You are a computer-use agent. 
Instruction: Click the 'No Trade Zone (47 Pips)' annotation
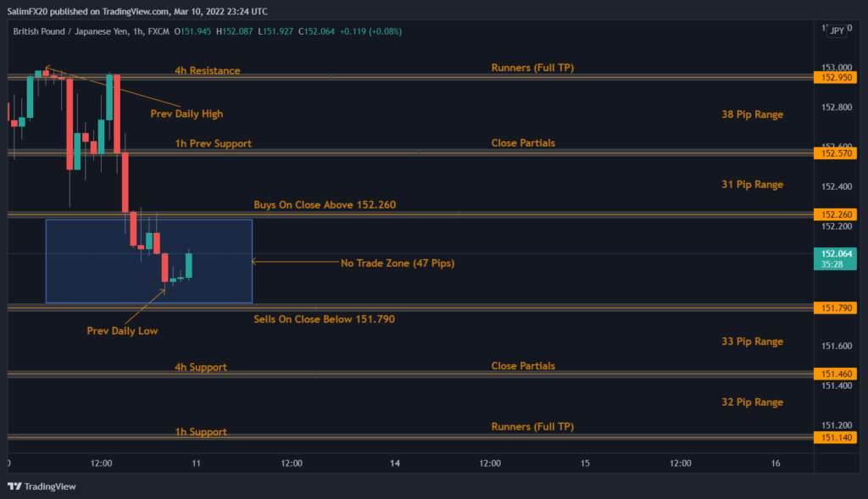(x=397, y=263)
